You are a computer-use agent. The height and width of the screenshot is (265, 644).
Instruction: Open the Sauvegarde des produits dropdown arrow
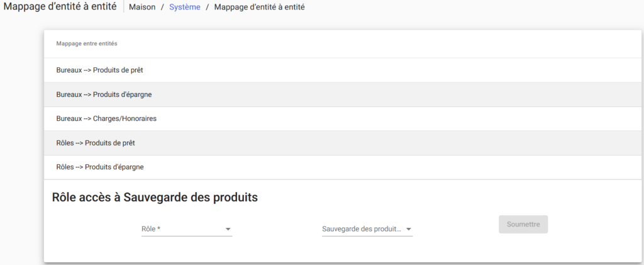tap(408, 229)
